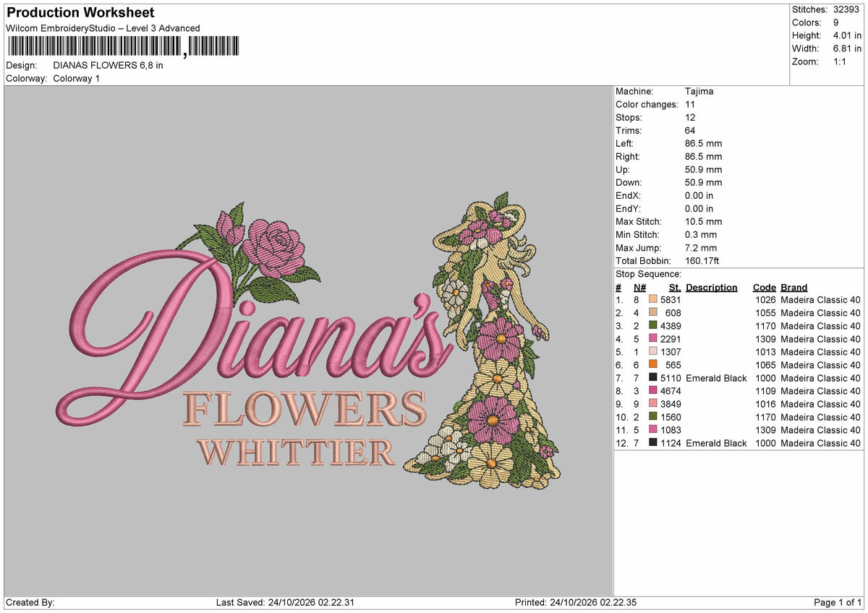Click the "Left:" label

click(x=625, y=144)
